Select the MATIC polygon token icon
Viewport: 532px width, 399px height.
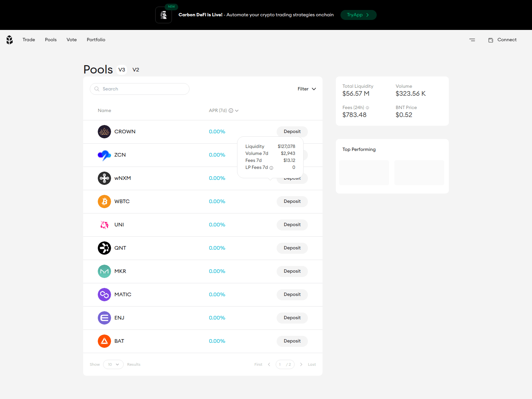(x=104, y=294)
